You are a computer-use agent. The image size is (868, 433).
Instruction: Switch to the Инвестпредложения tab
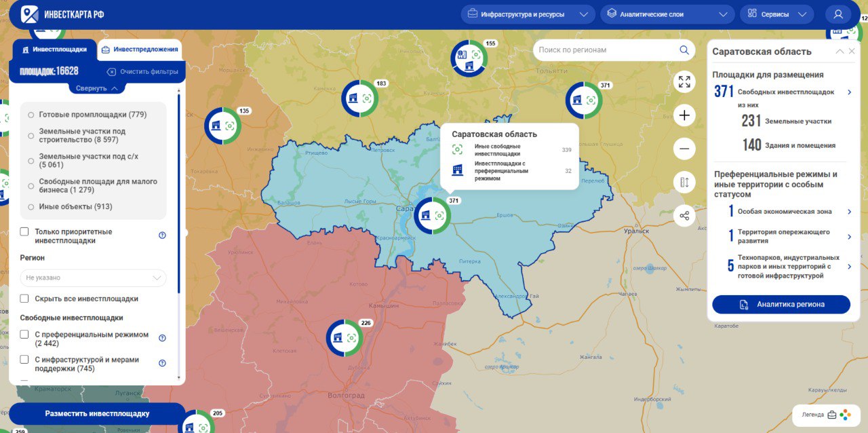tap(140, 50)
